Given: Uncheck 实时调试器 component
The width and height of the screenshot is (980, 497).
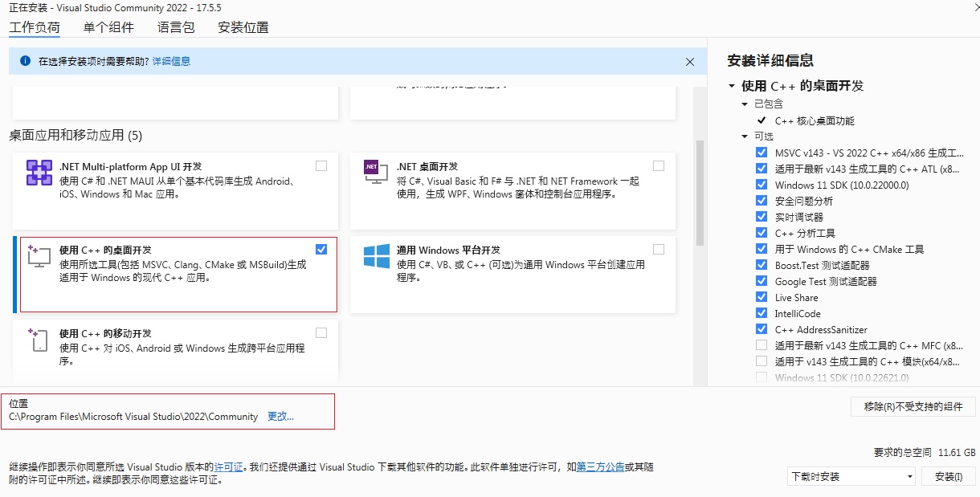Looking at the screenshot, I should click(762, 217).
